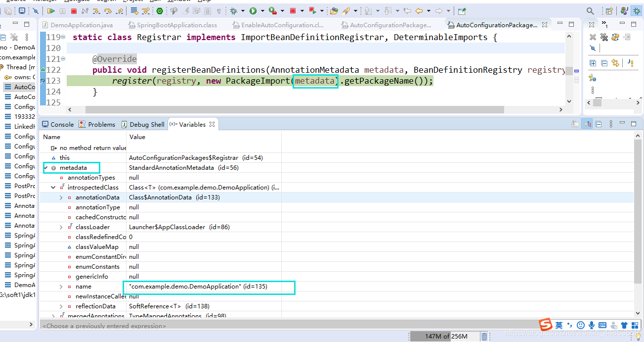This screenshot has height=342, width=644.
Task: Collapse the introspectedClass variable node
Action: (x=53, y=188)
